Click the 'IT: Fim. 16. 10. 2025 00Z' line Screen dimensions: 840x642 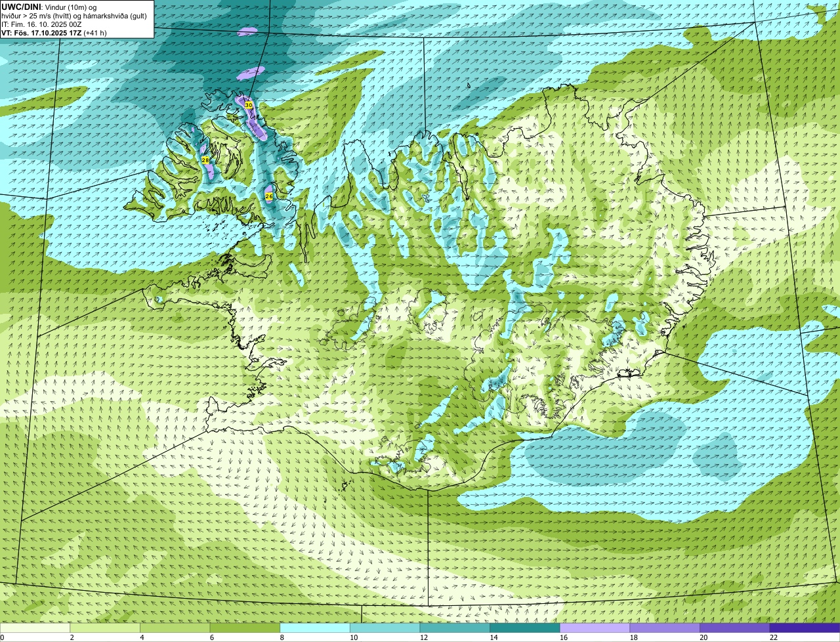pyautogui.click(x=41, y=24)
